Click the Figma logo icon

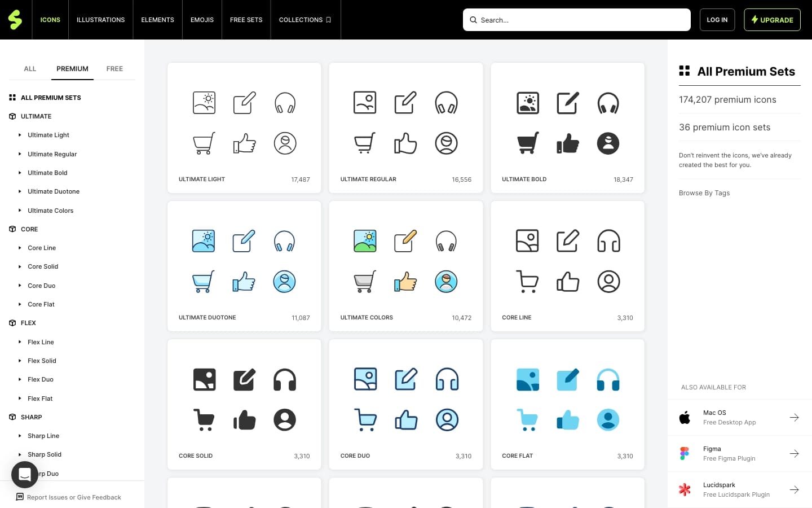pos(685,454)
